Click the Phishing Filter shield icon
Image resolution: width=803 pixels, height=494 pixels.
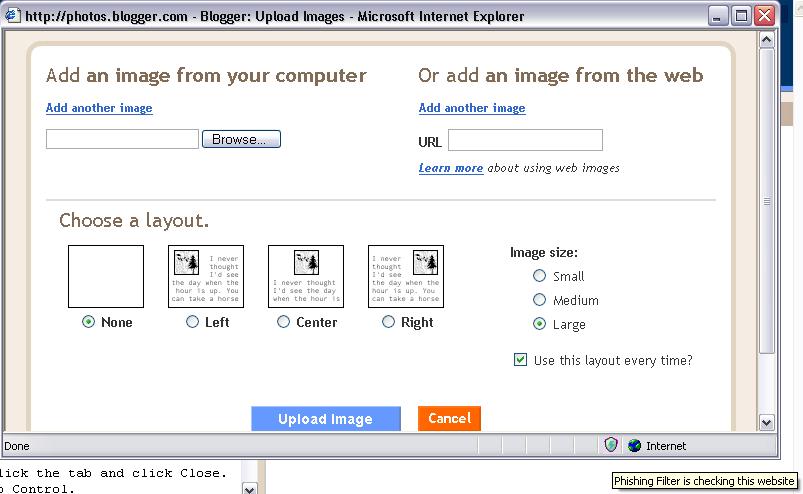pyautogui.click(x=611, y=446)
